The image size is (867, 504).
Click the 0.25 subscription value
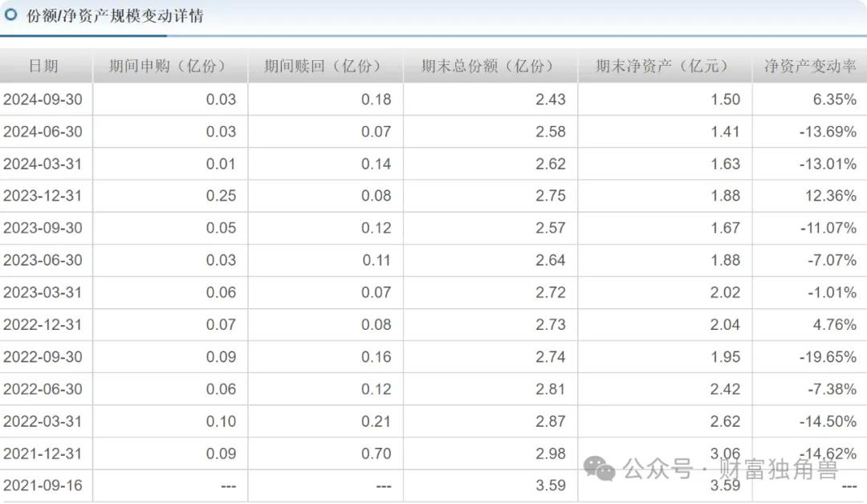[222, 196]
